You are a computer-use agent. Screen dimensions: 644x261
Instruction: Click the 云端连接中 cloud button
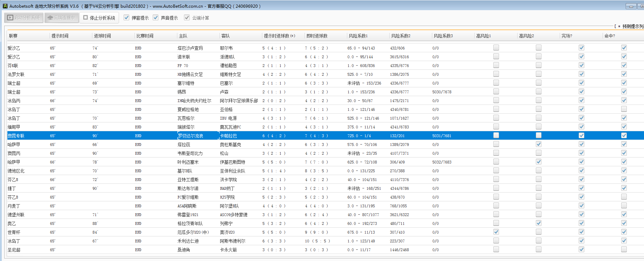click(x=61, y=18)
